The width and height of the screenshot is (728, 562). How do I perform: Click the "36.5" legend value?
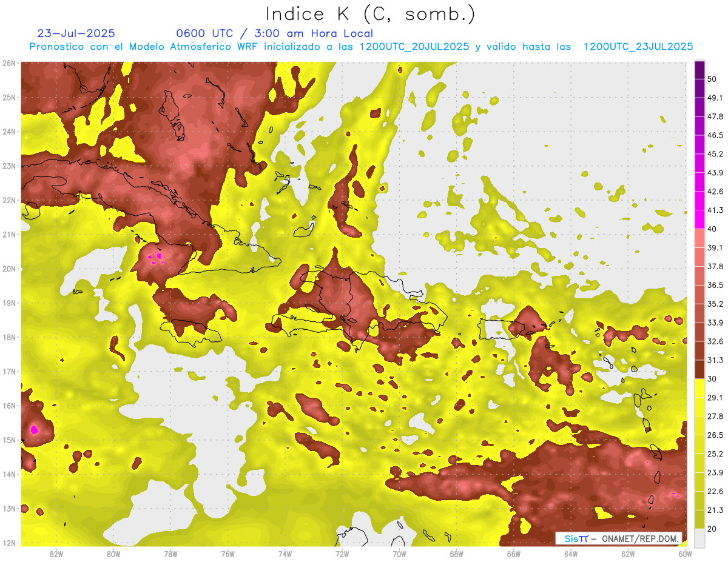click(x=714, y=285)
